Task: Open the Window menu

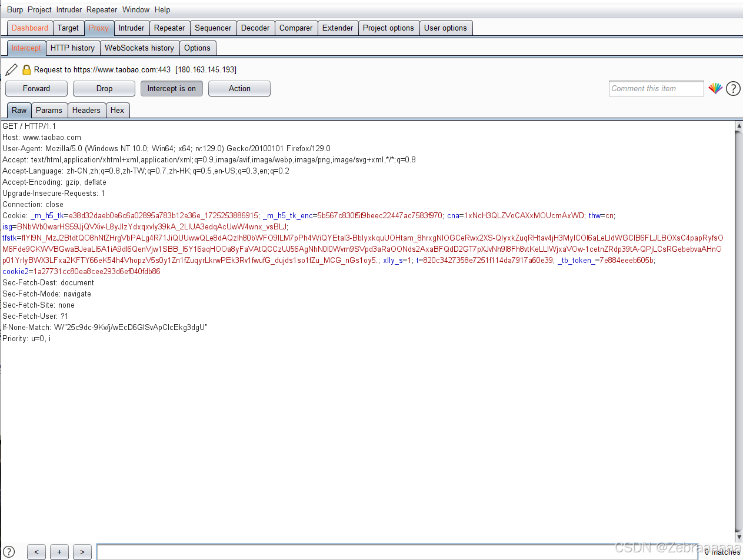Action: [136, 9]
